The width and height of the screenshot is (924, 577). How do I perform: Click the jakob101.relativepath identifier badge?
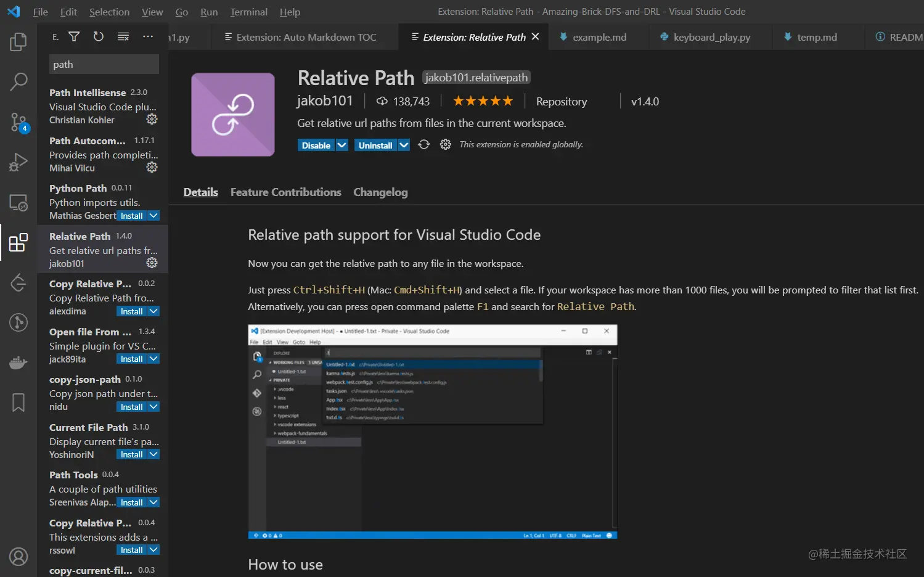click(476, 77)
